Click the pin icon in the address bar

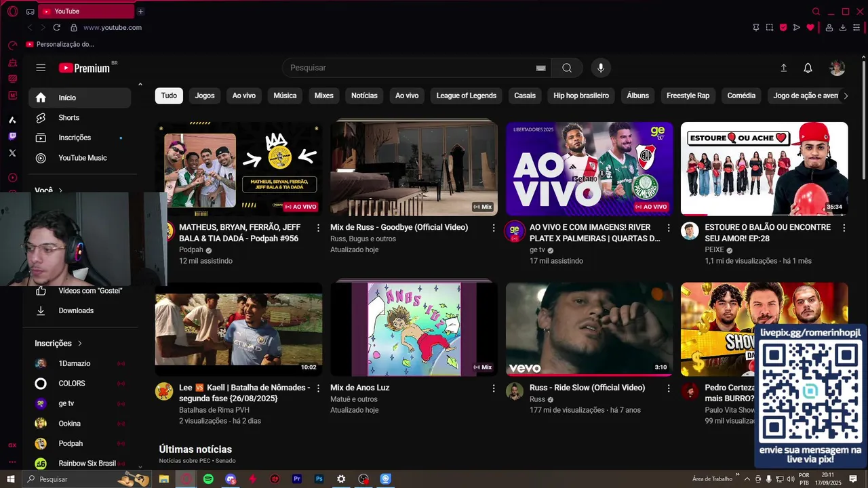point(755,28)
